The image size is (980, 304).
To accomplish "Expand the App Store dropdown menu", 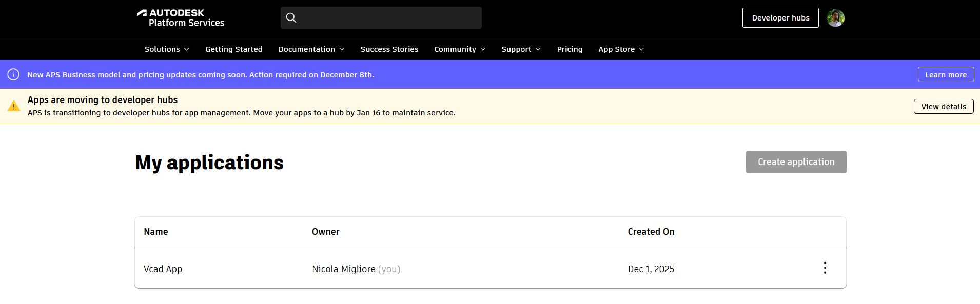I will tap(621, 49).
